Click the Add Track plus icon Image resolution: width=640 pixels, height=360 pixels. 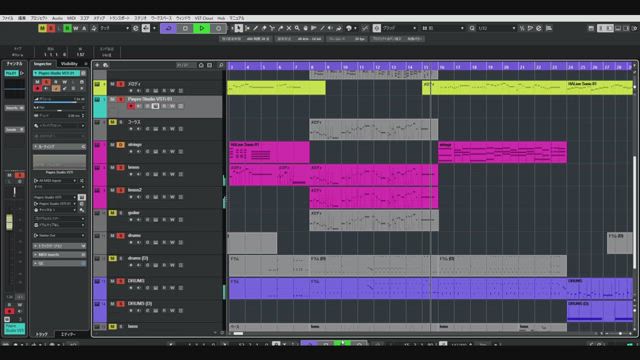(x=97, y=65)
